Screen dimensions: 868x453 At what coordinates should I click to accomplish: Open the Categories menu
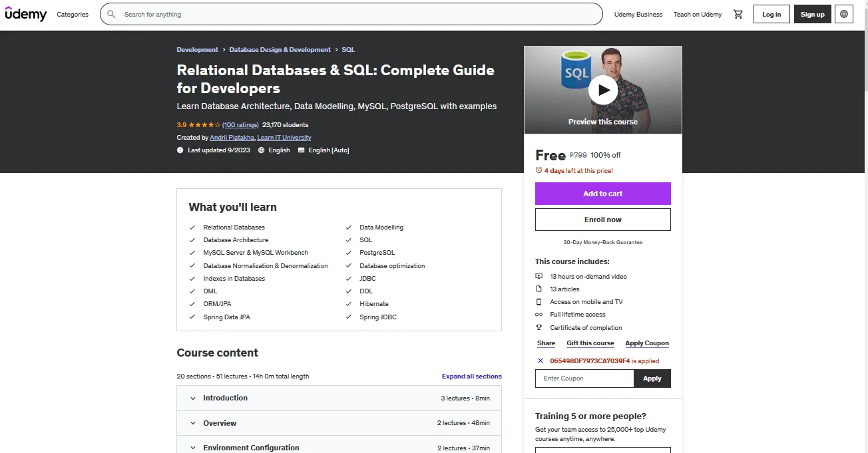point(73,14)
